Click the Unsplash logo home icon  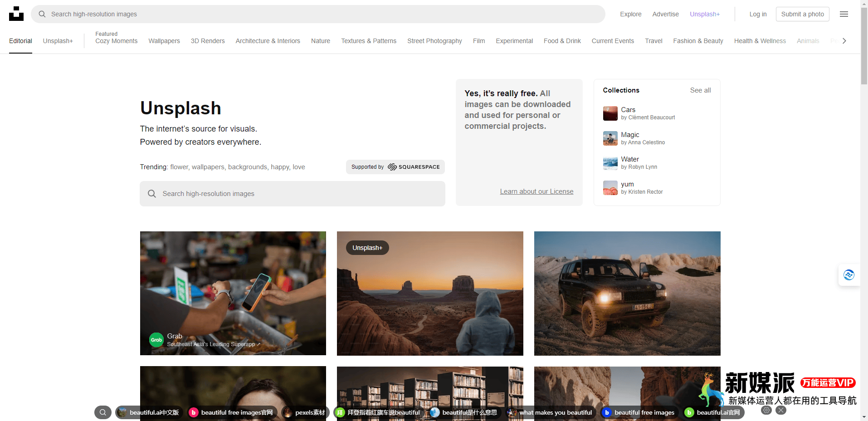point(16,14)
